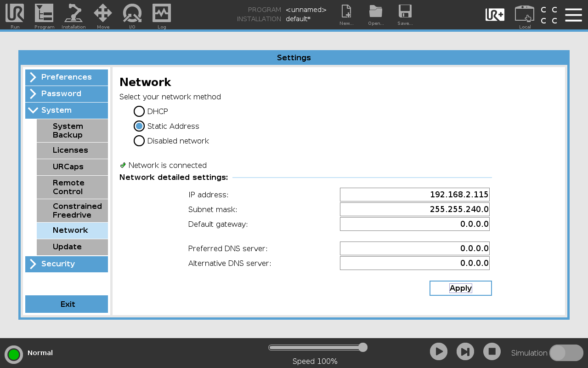
Task: Open the Run tab icon
Action: click(x=15, y=13)
